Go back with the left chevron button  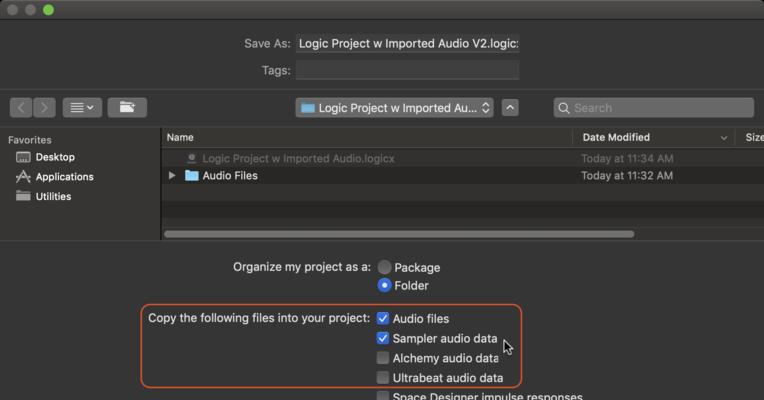point(21,108)
